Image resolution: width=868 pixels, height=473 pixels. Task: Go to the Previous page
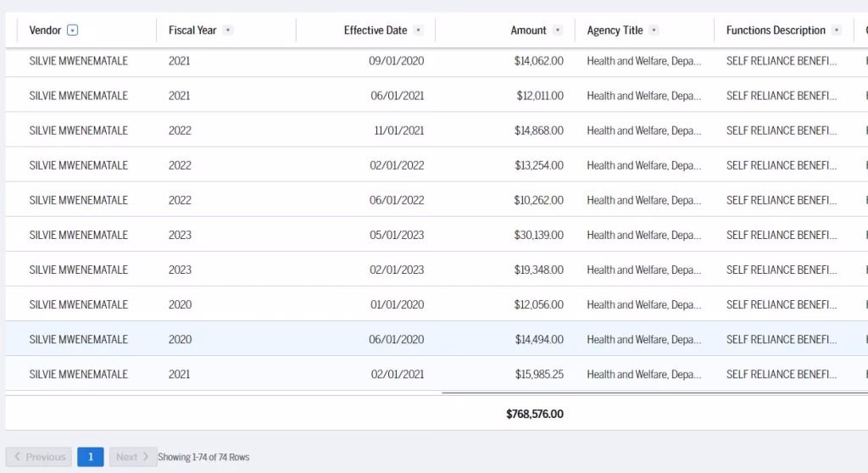[x=39, y=457]
